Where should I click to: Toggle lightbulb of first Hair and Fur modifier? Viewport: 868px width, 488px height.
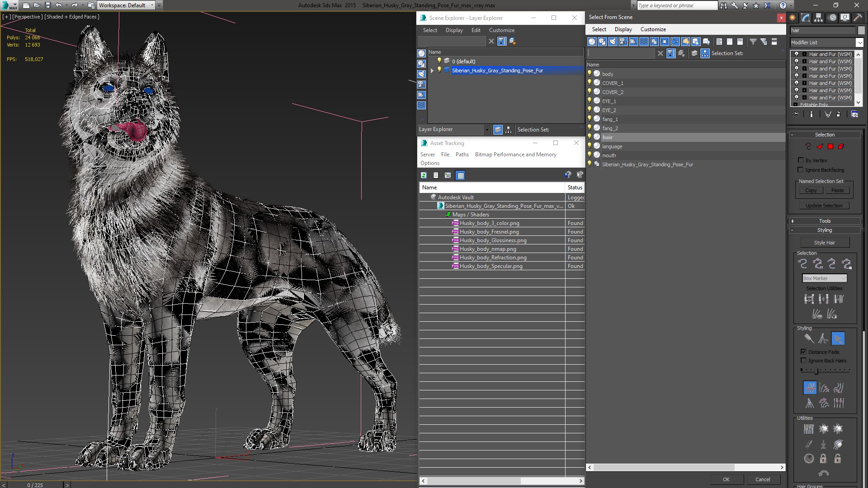click(x=797, y=54)
